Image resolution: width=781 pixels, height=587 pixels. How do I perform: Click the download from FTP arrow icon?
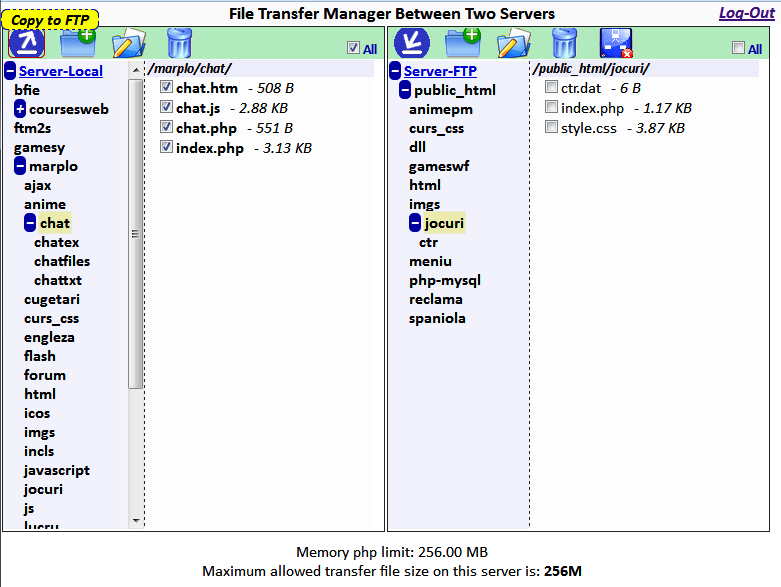coord(411,43)
